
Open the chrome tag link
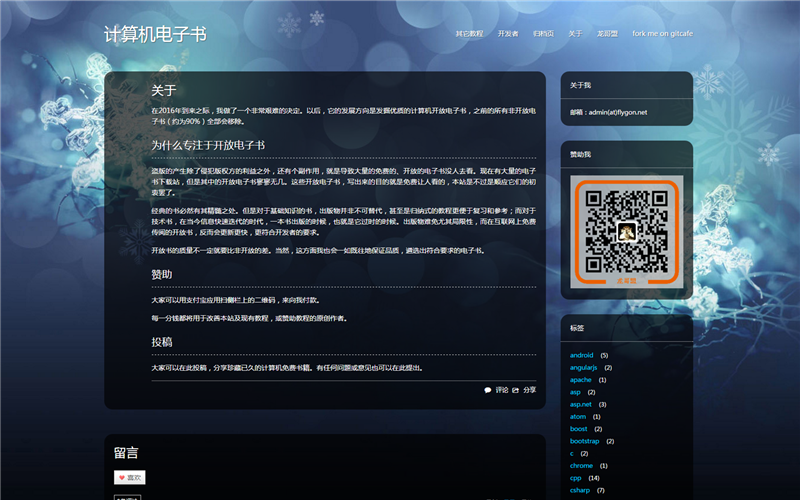[581, 465]
